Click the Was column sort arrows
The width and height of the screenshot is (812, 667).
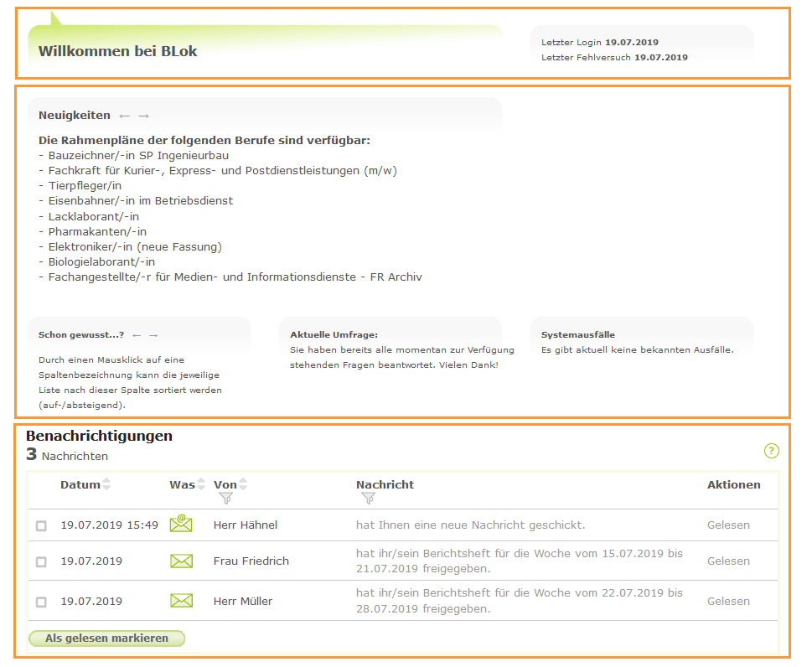[x=200, y=483]
